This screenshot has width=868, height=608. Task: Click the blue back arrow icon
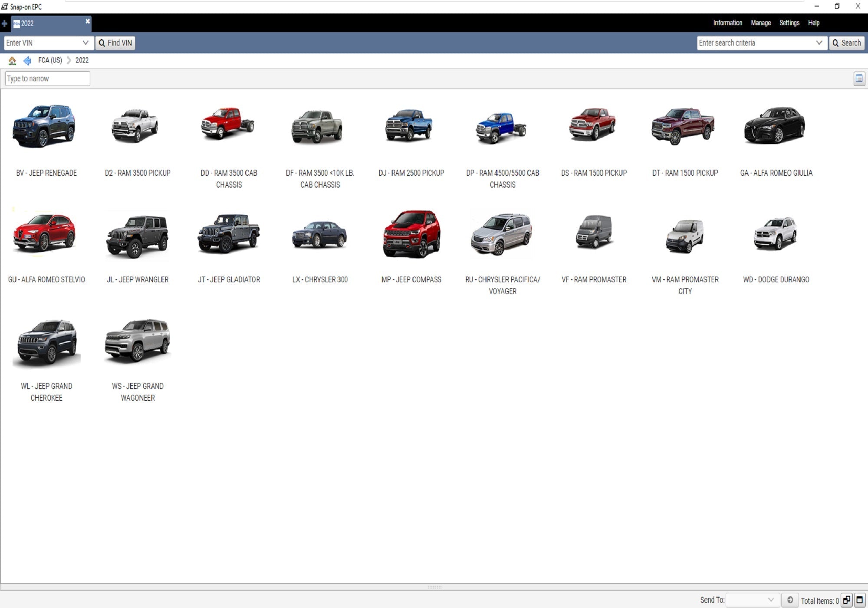click(x=27, y=61)
